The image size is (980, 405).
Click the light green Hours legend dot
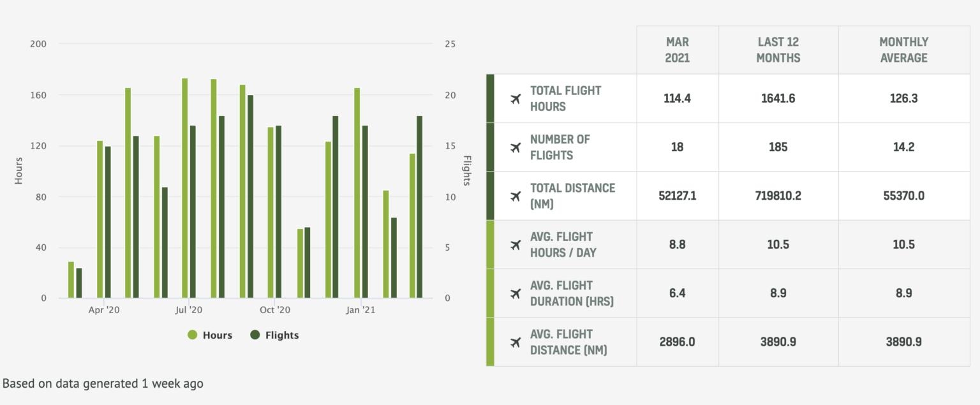(x=193, y=335)
